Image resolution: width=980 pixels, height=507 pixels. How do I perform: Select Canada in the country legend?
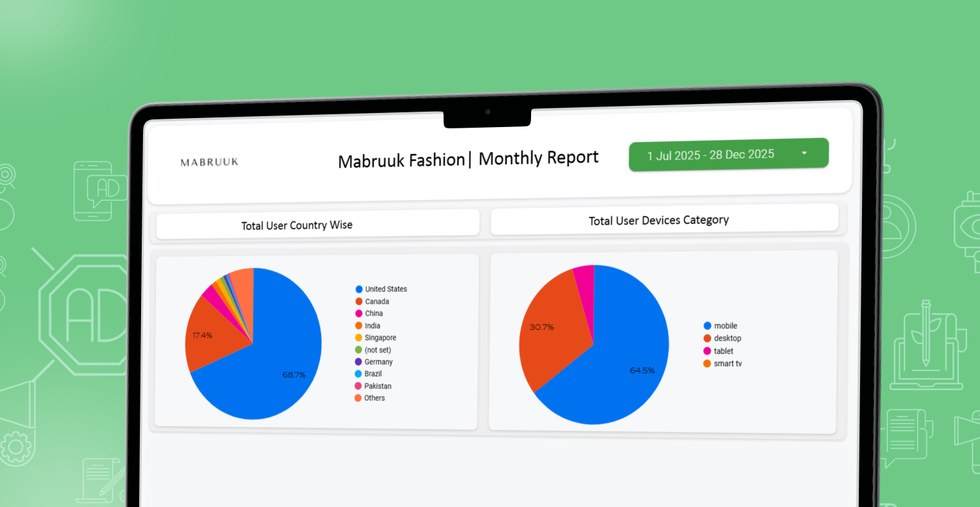pyautogui.click(x=376, y=302)
